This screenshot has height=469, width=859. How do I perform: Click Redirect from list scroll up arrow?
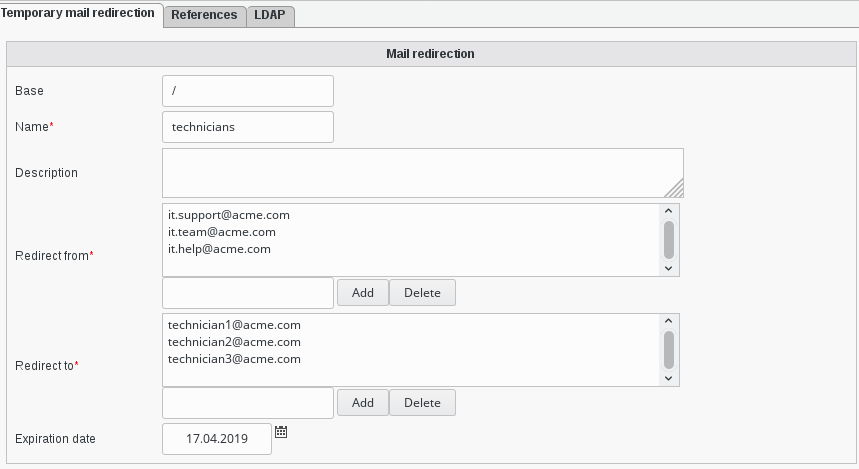pyautogui.click(x=668, y=211)
